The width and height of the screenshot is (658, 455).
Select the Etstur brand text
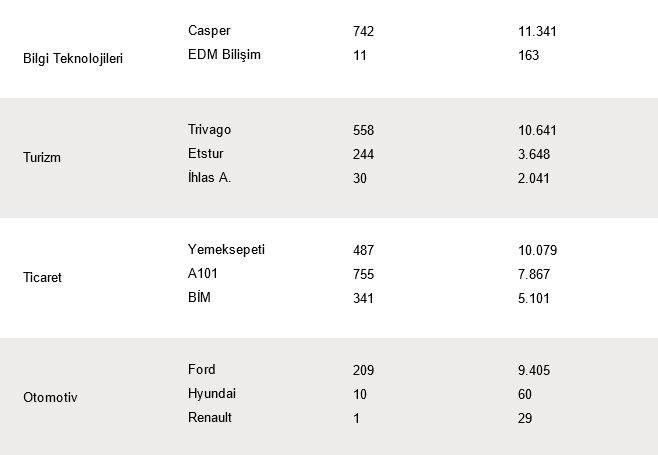click(x=206, y=154)
